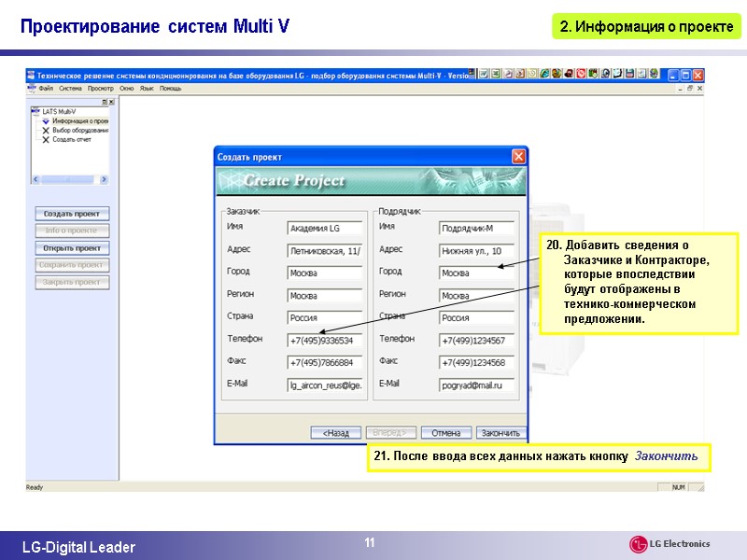The width and height of the screenshot is (747, 560).
Task: Select Создать отчет tree item
Action: pyautogui.click(x=72, y=139)
